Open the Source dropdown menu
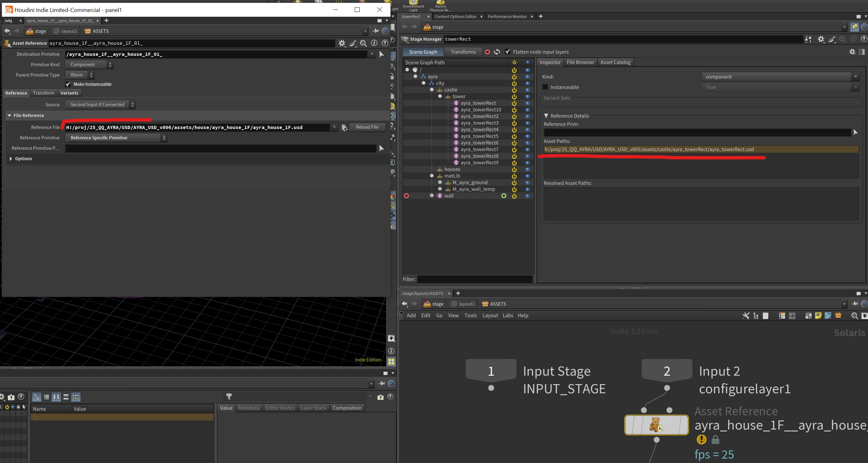The image size is (868, 463). click(100, 105)
